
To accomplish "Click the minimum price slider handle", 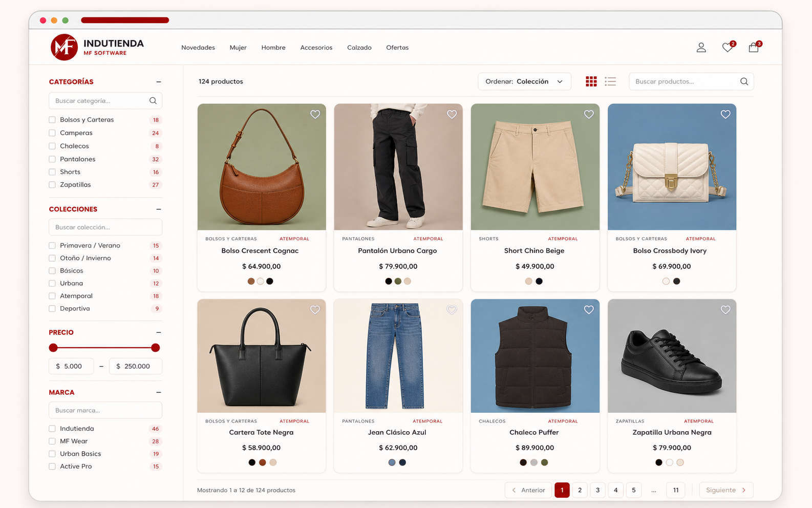I will pyautogui.click(x=53, y=348).
